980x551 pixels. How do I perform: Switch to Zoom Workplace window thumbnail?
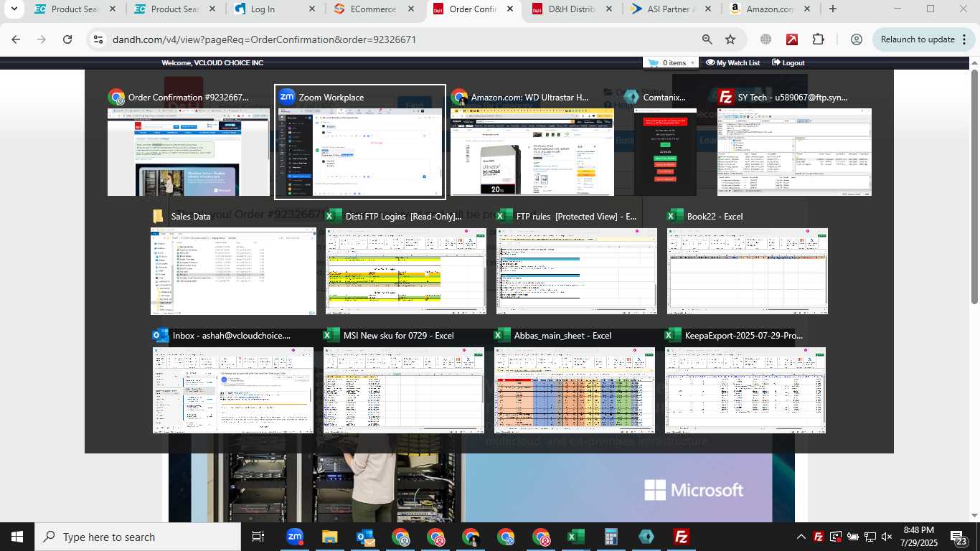click(360, 142)
